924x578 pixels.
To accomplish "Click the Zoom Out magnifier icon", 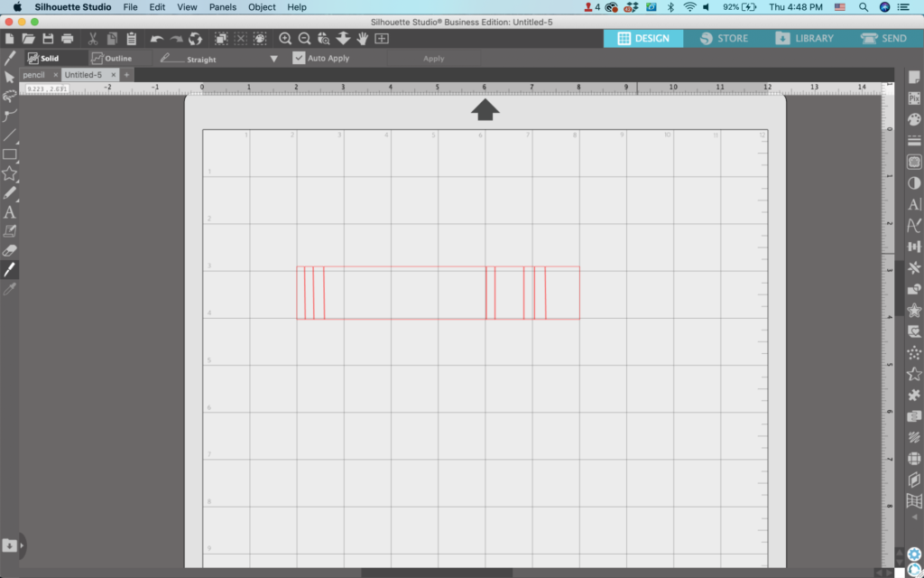I will pyautogui.click(x=305, y=39).
